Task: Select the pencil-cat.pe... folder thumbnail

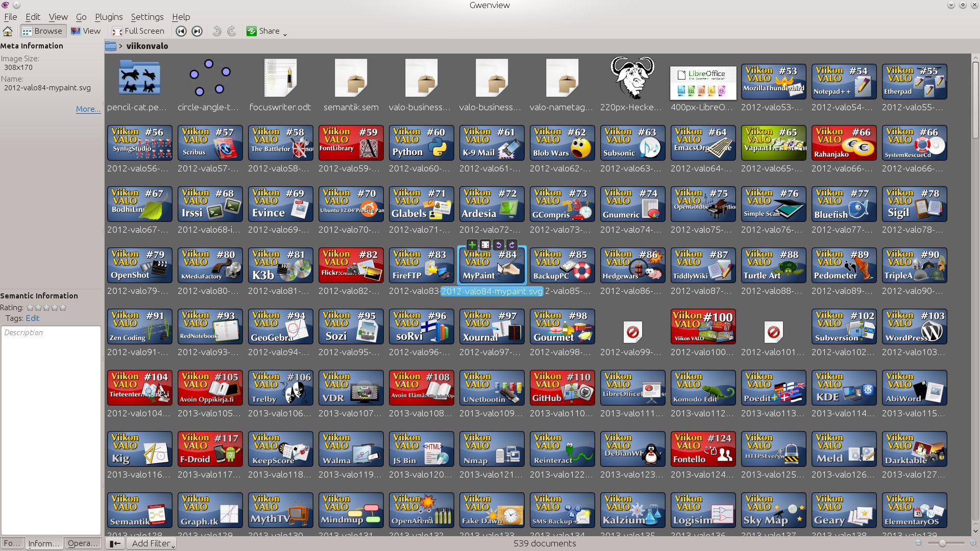Action: 139,78
